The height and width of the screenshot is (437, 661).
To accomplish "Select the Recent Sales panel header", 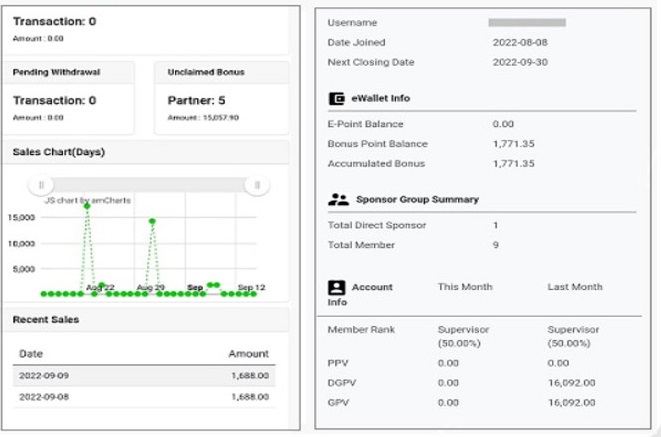I will [x=46, y=319].
